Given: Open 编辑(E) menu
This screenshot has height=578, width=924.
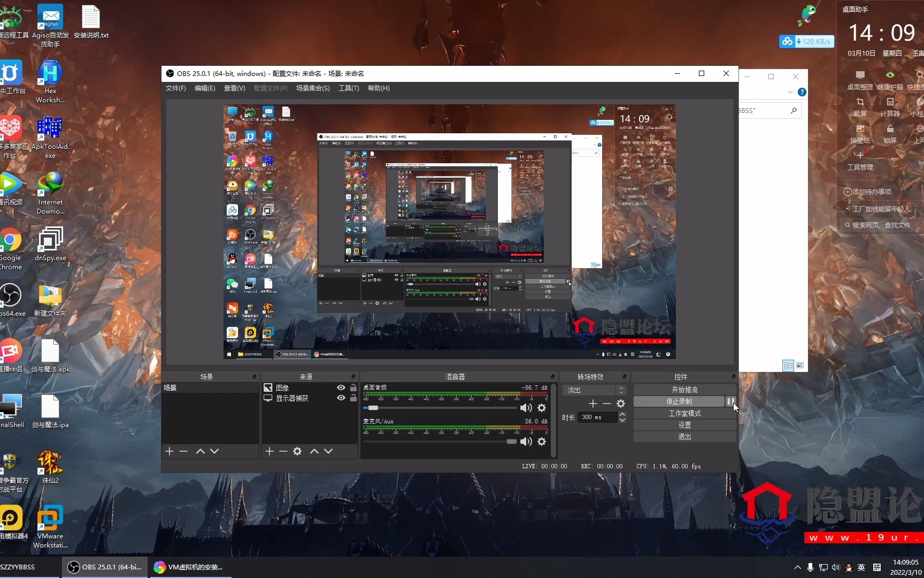Looking at the screenshot, I should click(x=205, y=88).
